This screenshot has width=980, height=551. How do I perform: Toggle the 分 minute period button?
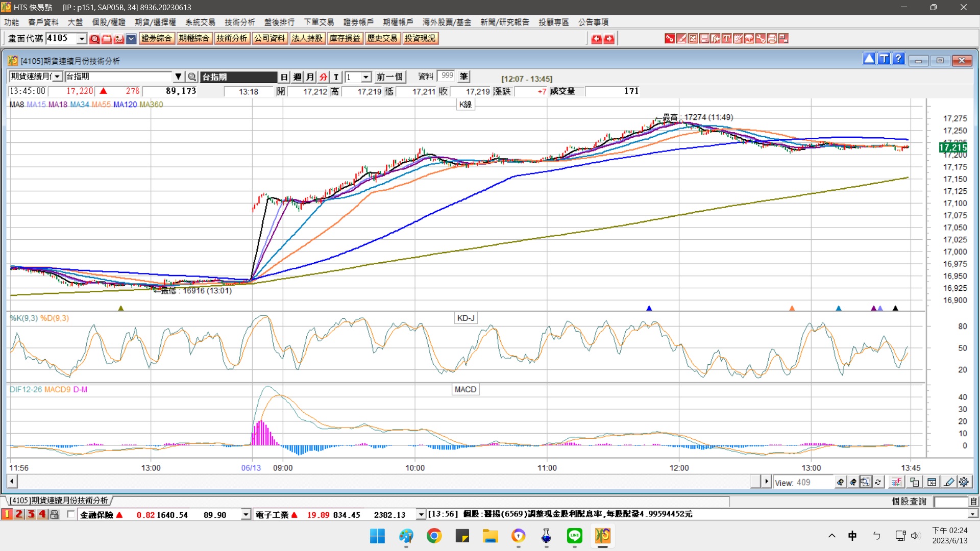(x=323, y=77)
